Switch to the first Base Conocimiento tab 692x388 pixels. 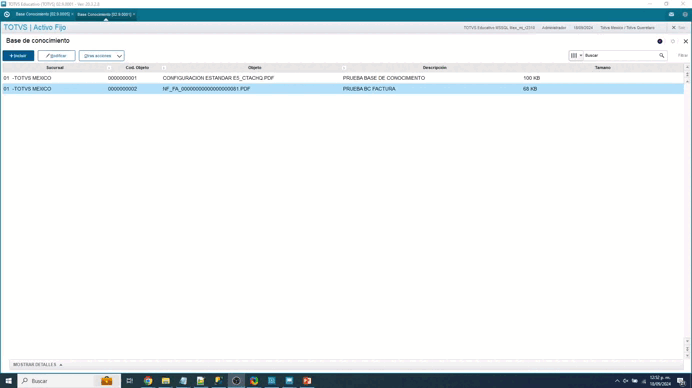click(x=42, y=14)
